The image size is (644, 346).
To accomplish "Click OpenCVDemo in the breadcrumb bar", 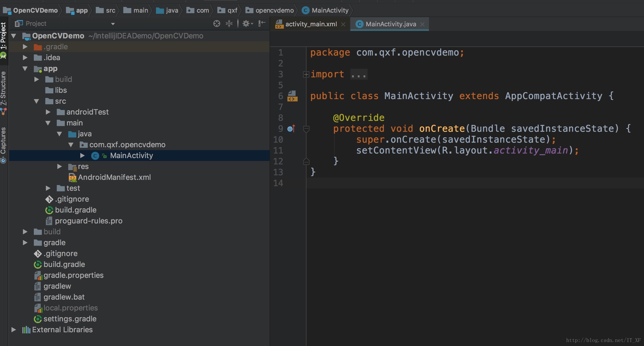I will 35,10.
